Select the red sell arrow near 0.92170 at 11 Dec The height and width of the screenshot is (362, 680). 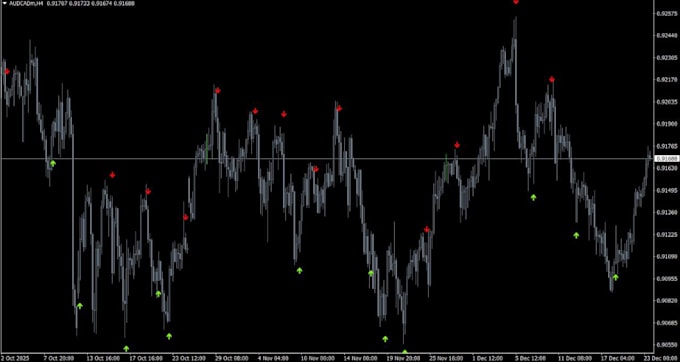point(552,79)
